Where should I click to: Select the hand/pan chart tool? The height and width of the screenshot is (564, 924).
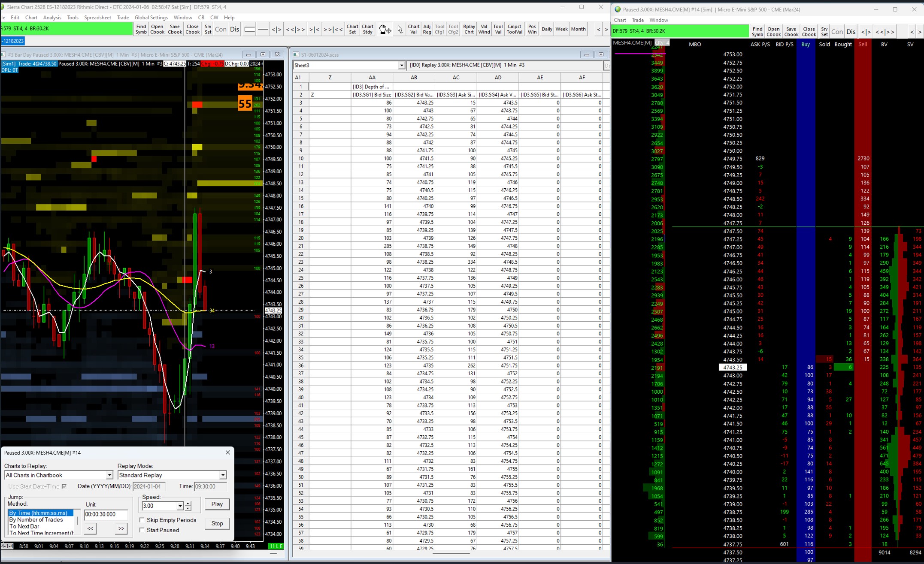[385, 29]
